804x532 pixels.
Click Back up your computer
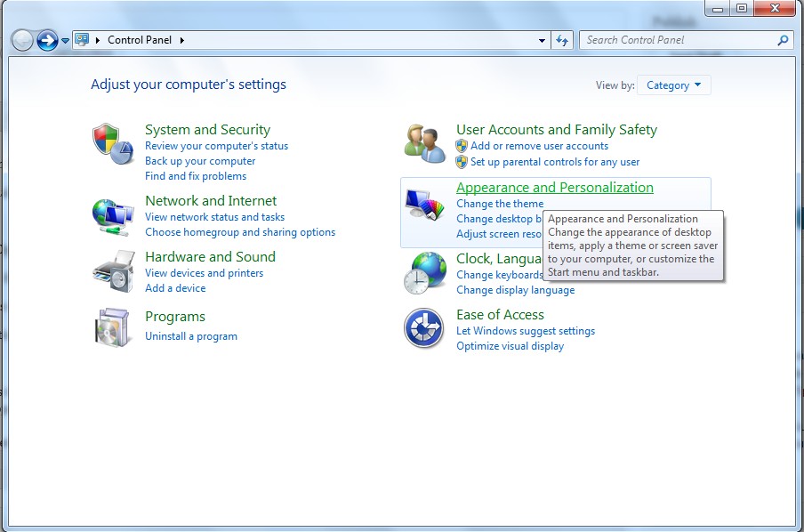click(x=200, y=161)
